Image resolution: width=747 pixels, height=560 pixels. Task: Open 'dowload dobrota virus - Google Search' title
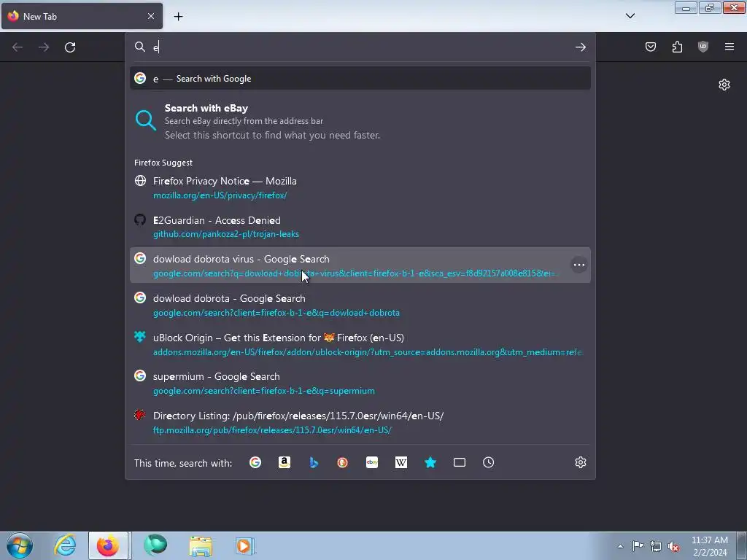241,259
